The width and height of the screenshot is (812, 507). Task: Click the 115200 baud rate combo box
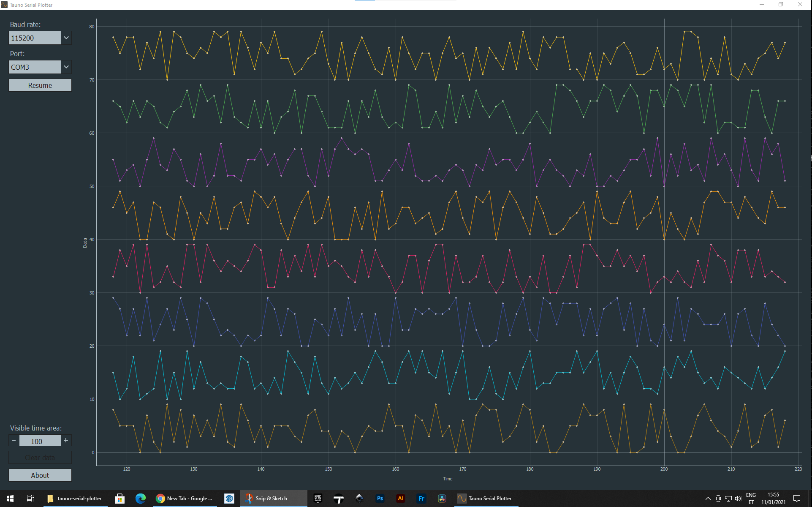point(35,38)
